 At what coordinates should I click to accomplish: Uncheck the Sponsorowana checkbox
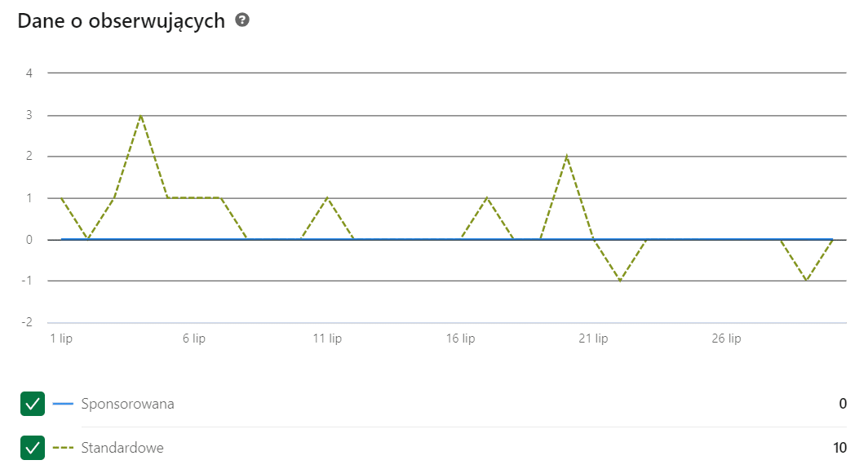tap(33, 404)
